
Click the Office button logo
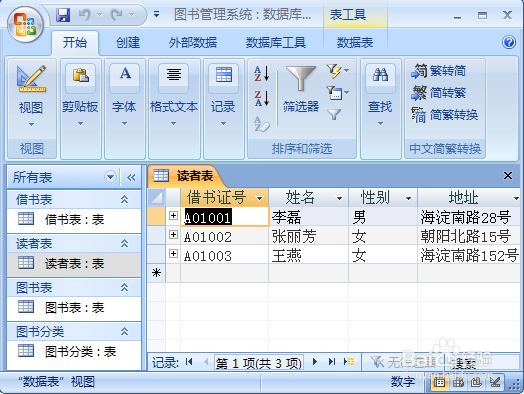point(25,24)
